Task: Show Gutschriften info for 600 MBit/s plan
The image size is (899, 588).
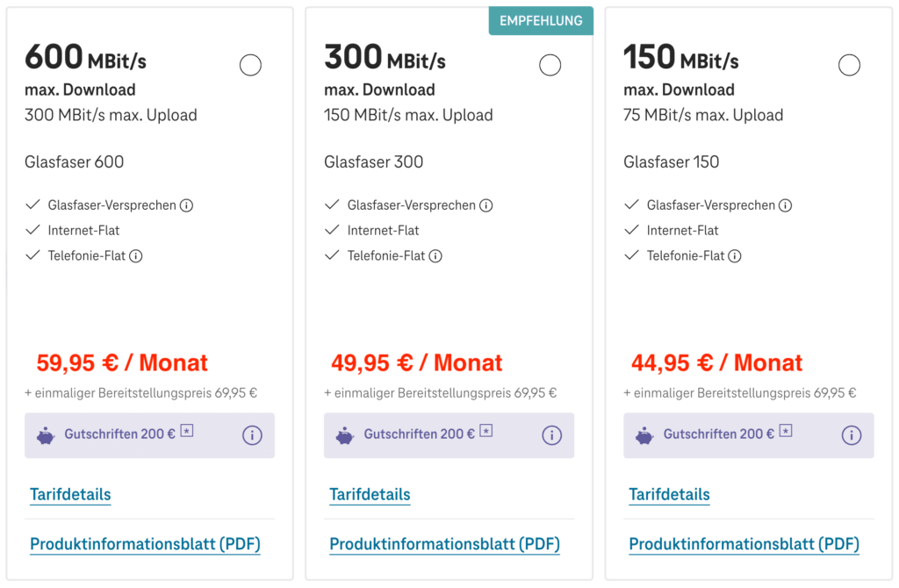Action: click(252, 435)
